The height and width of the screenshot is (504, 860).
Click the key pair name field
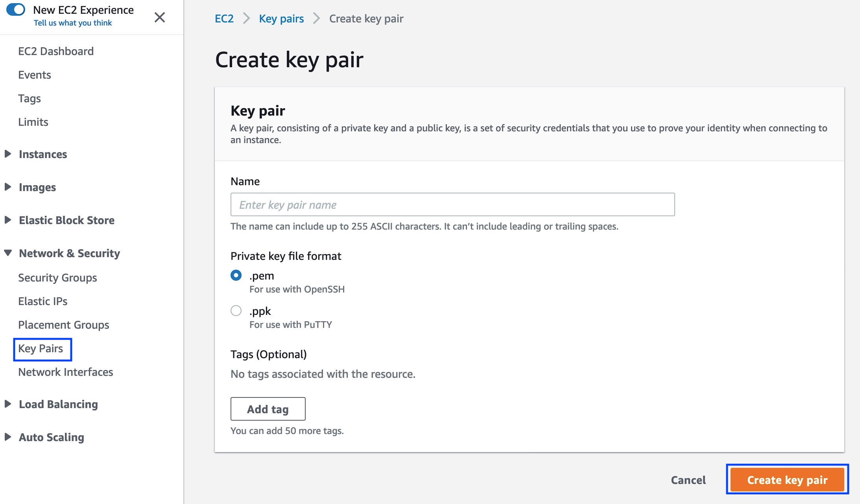point(452,204)
